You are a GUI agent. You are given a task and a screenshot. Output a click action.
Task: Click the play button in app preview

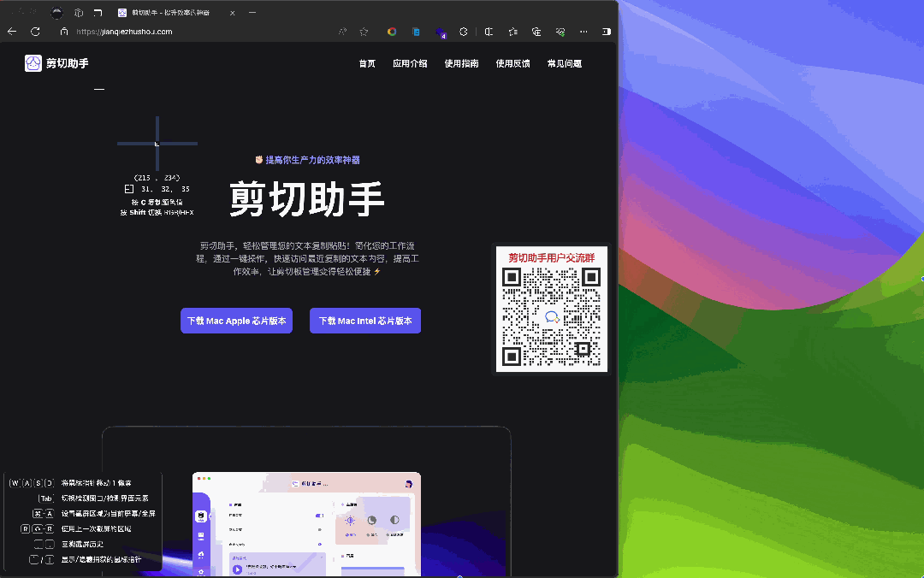[237, 569]
